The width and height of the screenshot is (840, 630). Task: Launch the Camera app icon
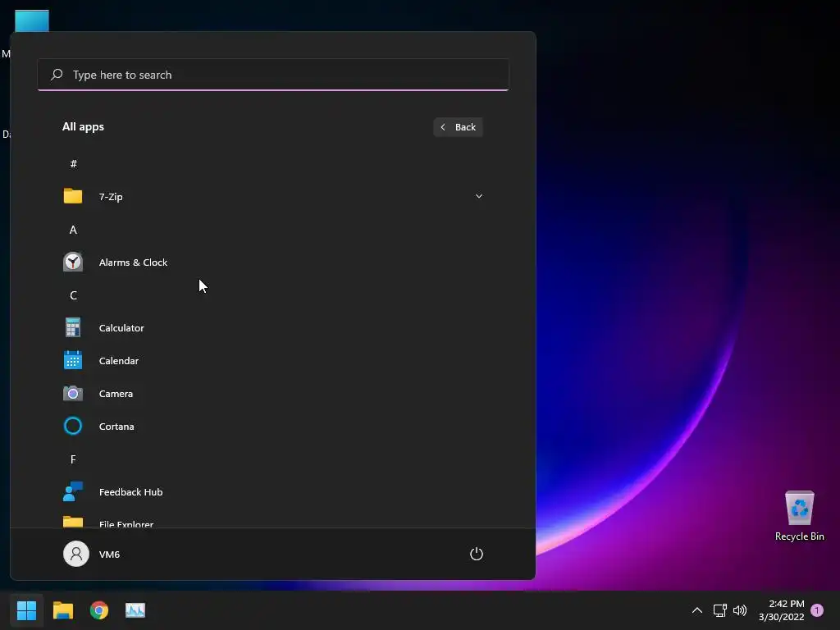tap(73, 393)
